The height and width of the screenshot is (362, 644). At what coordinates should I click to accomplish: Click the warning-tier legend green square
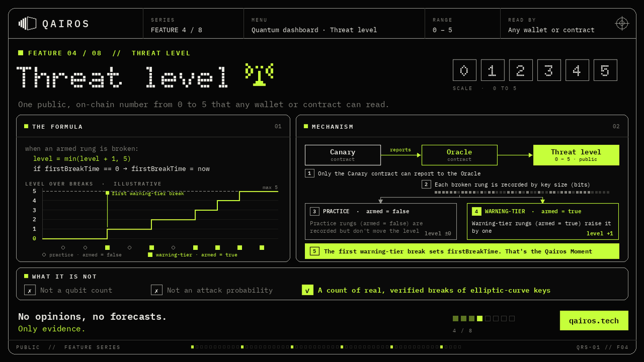click(150, 255)
